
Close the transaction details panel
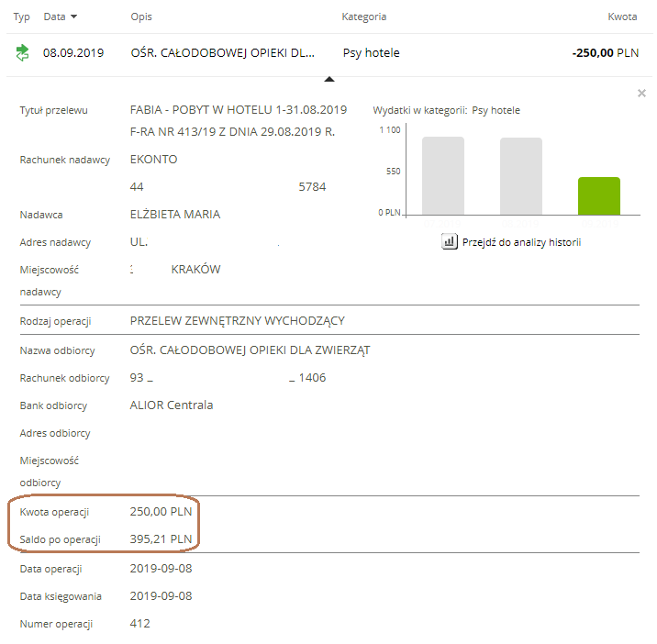[641, 93]
